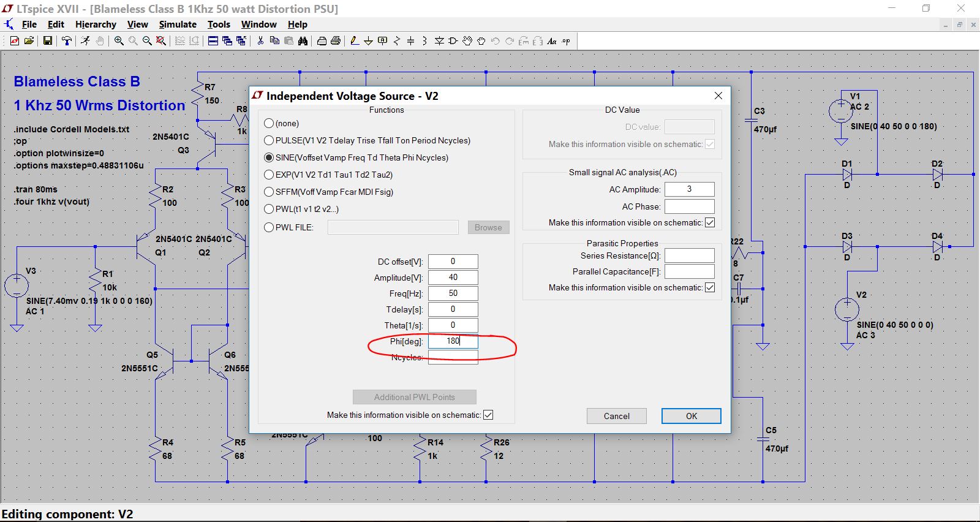The image size is (980, 522).
Task: Click the Zoom In magnifier icon
Action: click(119, 41)
